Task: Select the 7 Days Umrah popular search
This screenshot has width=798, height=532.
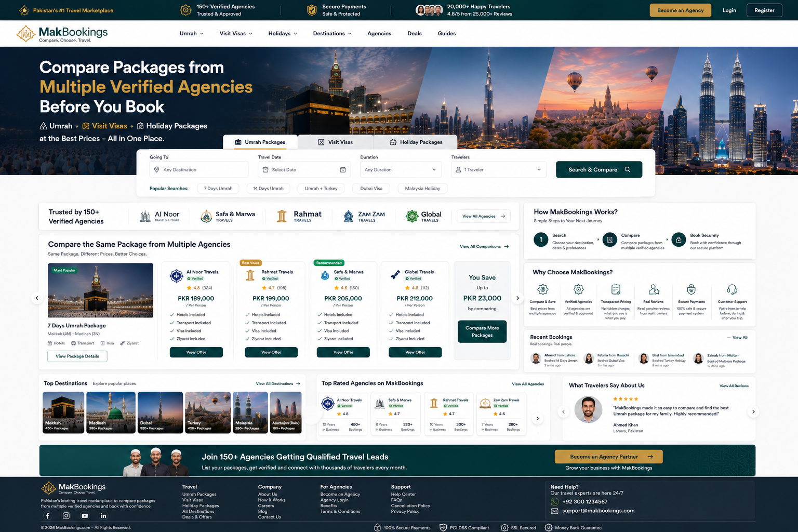Action: (218, 189)
